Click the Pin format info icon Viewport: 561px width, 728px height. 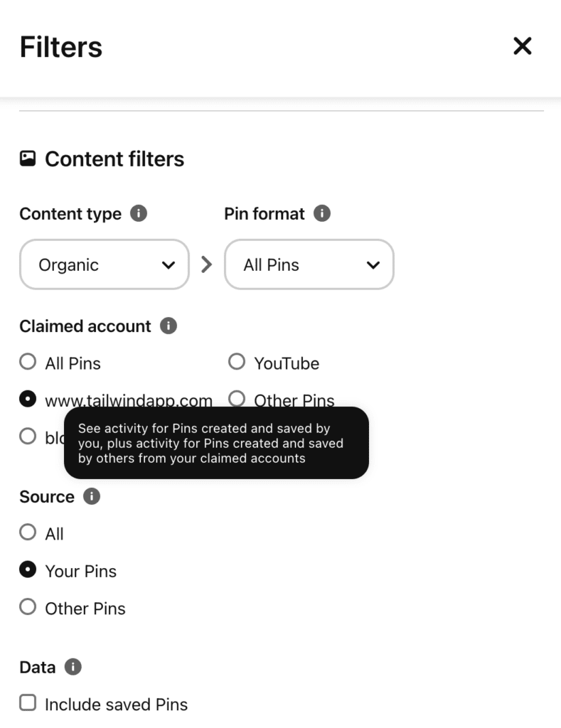322,213
